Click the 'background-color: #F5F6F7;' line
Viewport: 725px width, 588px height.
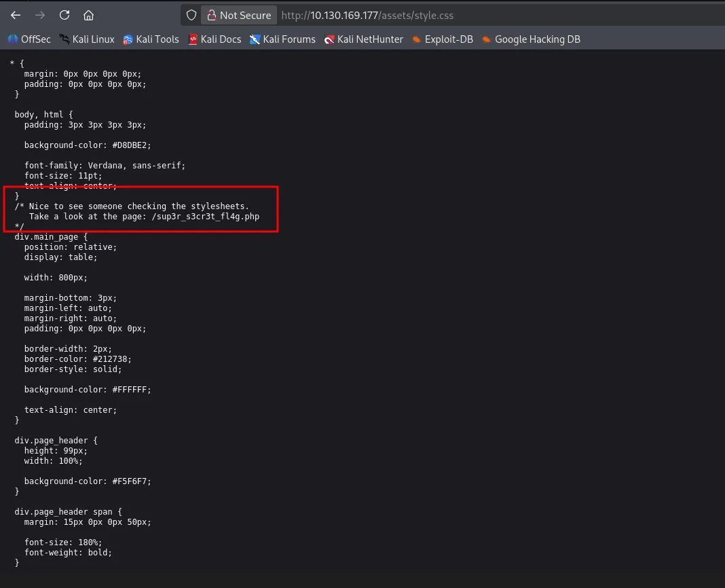(x=88, y=481)
